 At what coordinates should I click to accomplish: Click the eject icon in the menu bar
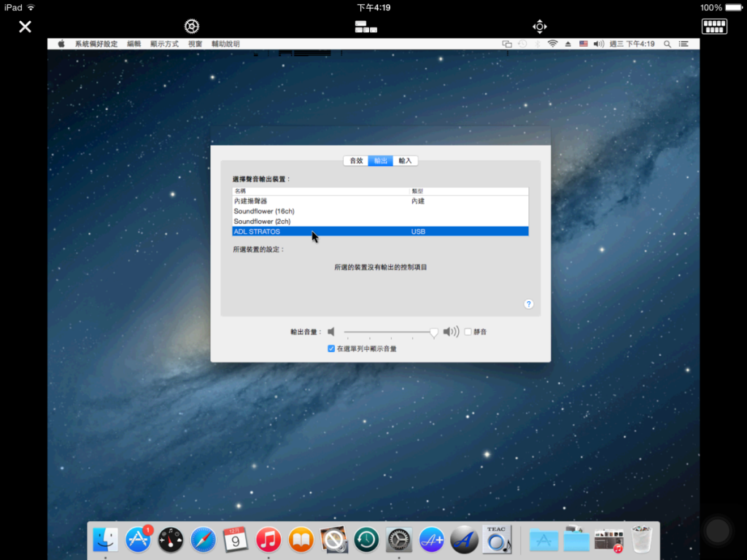coord(568,44)
